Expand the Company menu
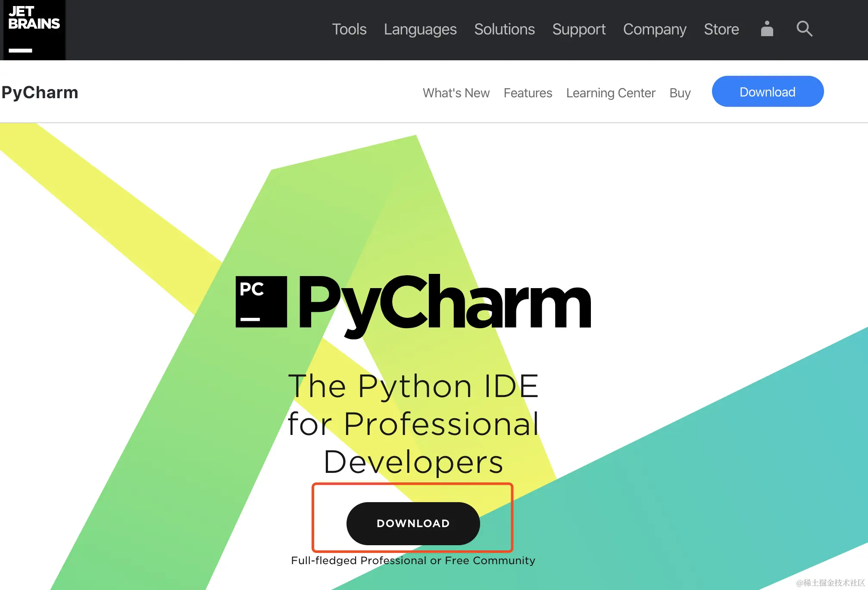The width and height of the screenshot is (868, 590). 654,29
